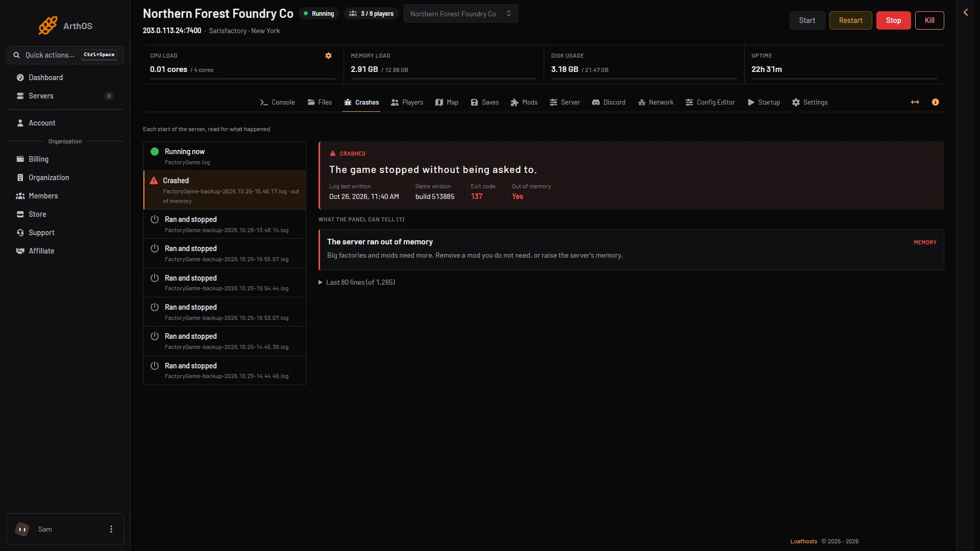Open Members sidebar link
Image resolution: width=980 pixels, height=551 pixels.
[65, 196]
